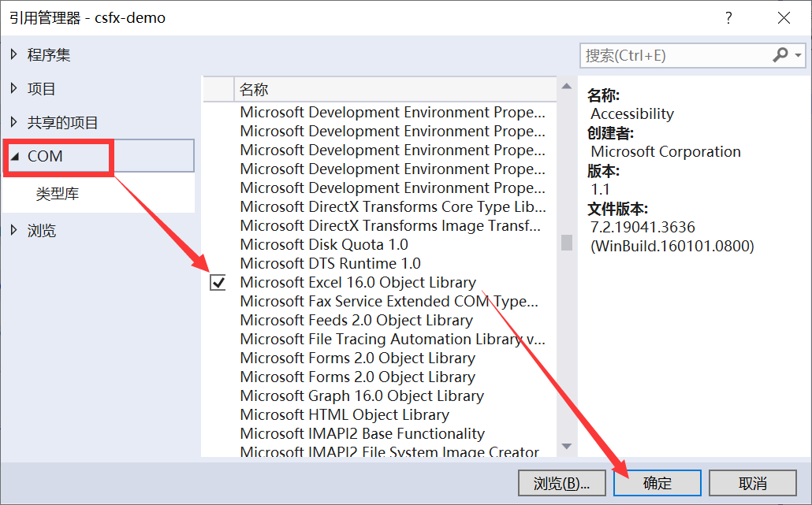Close the reference manager dialog
Image resolution: width=812 pixels, height=505 pixels.
784,18
